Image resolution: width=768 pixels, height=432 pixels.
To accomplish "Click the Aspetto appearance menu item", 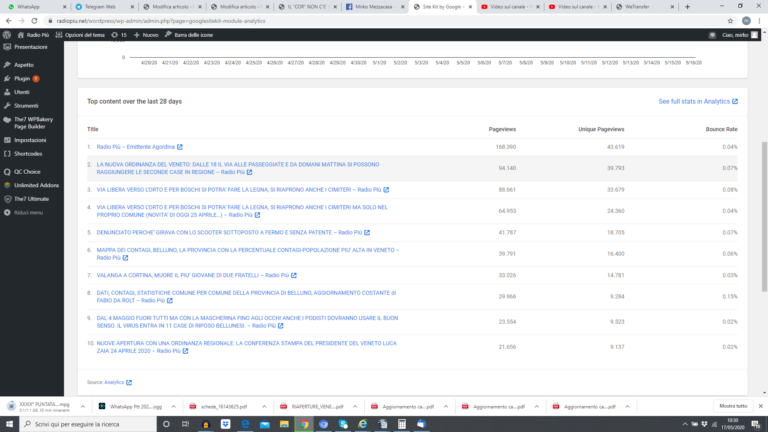I will tap(24, 63).
